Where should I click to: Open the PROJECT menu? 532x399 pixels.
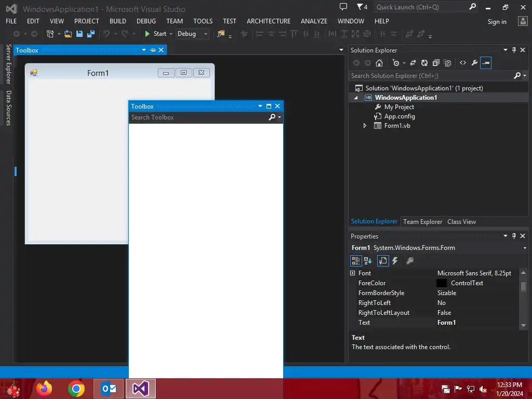coord(87,21)
